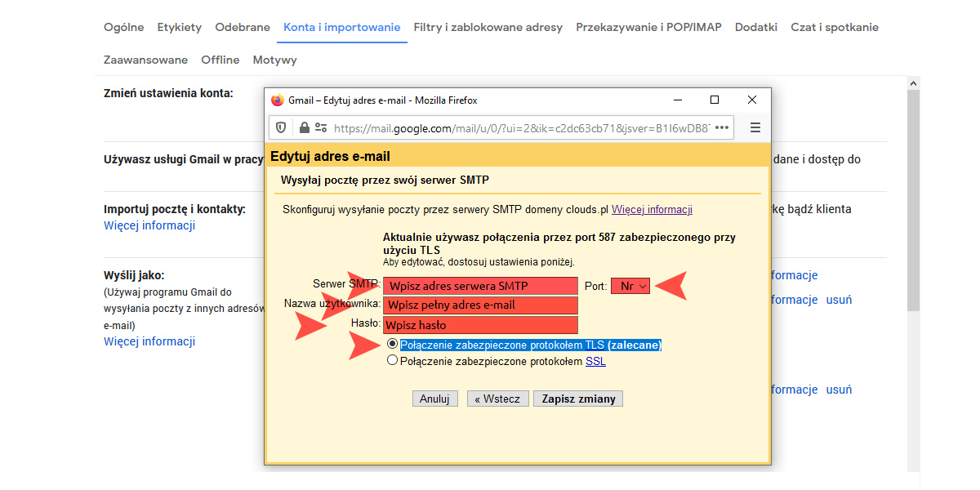Open the site permissions icon beside padlock

[x=320, y=128]
